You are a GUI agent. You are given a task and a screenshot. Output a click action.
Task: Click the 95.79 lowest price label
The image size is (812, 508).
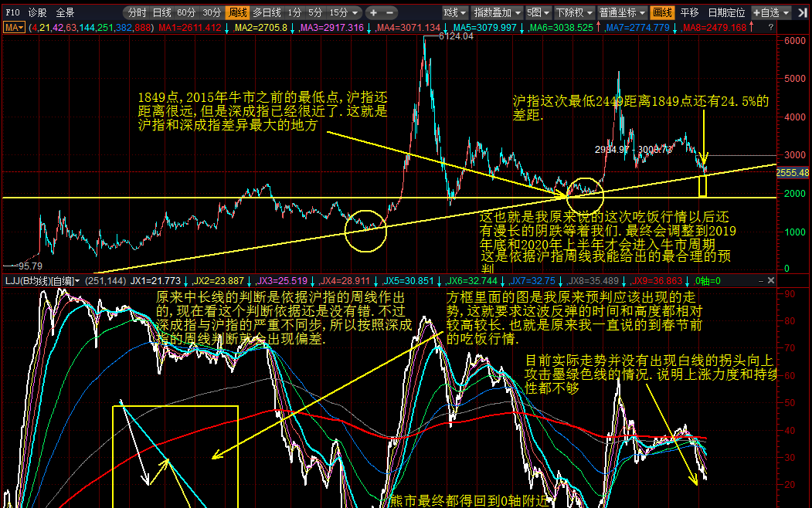(x=30, y=266)
